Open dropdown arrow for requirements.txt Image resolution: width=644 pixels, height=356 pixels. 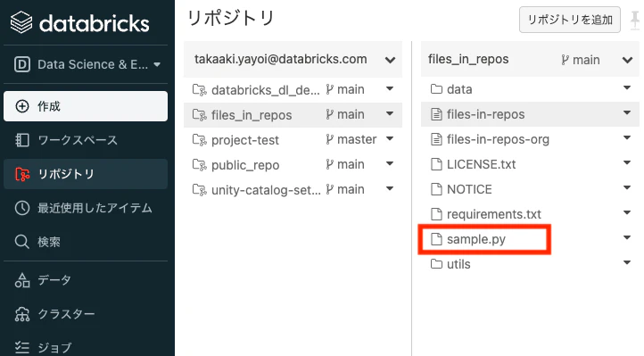pos(627,212)
